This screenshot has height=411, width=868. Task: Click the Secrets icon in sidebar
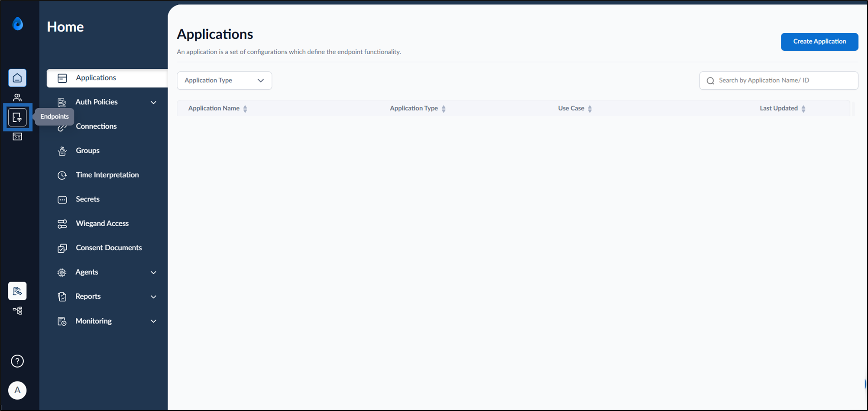coord(62,200)
